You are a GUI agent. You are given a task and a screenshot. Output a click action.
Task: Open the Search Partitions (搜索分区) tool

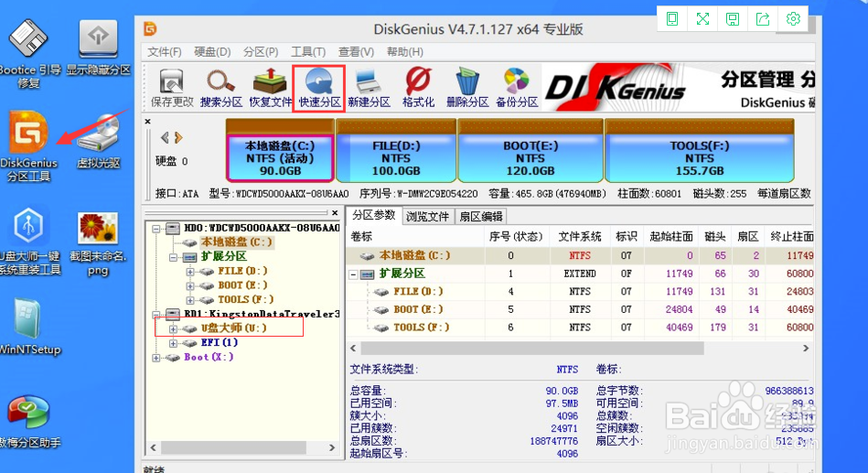click(220, 88)
